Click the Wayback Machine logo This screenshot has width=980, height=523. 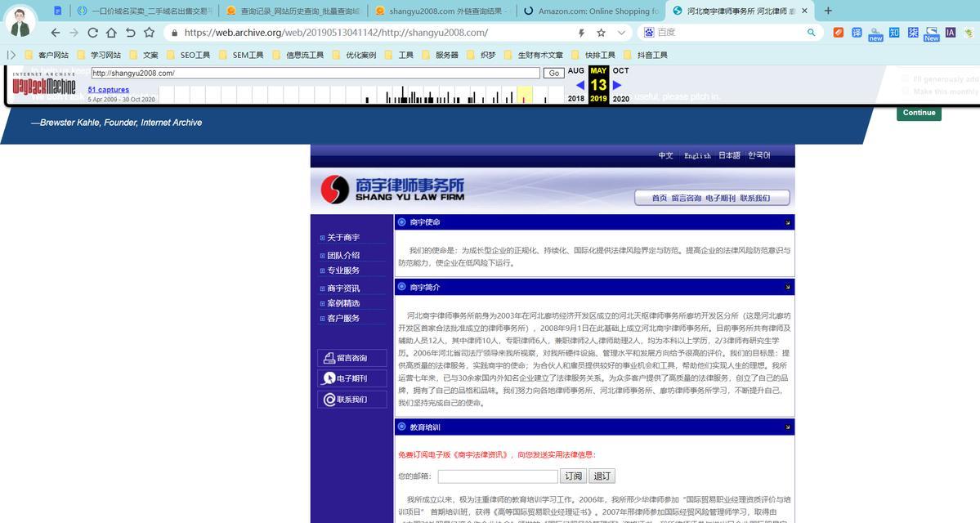44,84
